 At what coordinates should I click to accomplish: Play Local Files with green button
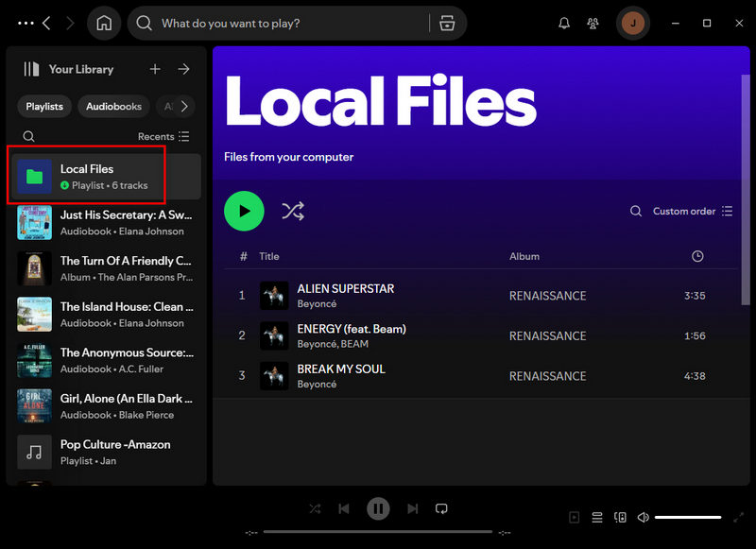(244, 211)
